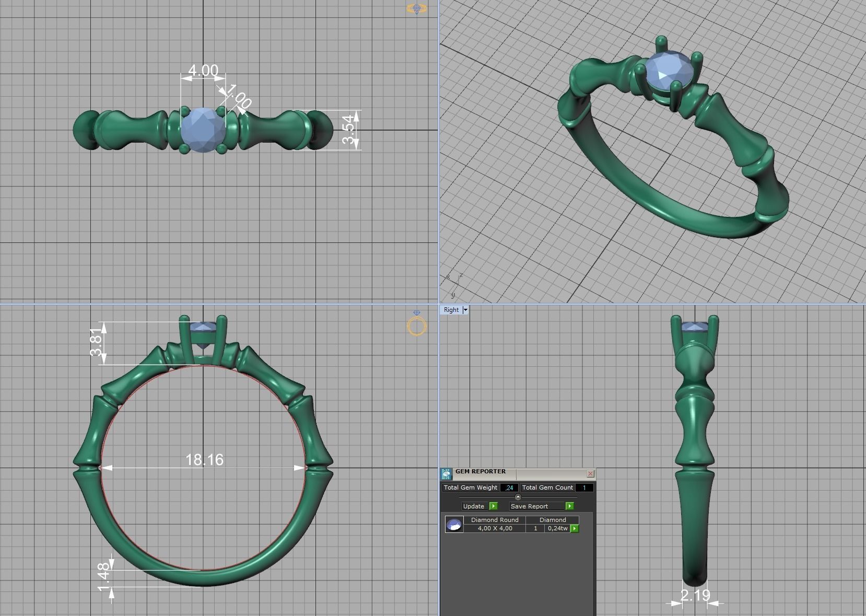Select the 3.81 height dimension label
Viewport: 866px width, 616px height.
coord(97,342)
